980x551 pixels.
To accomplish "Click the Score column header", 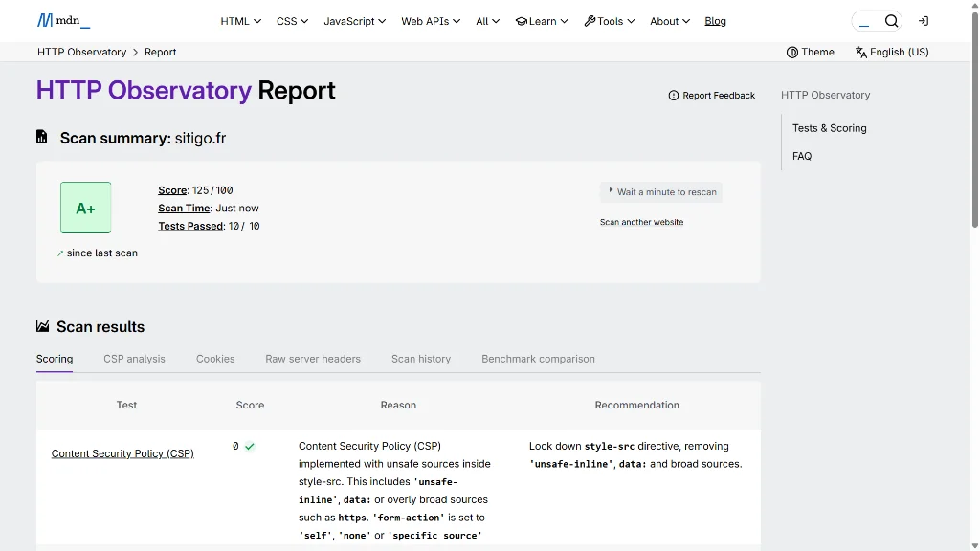I will [250, 405].
